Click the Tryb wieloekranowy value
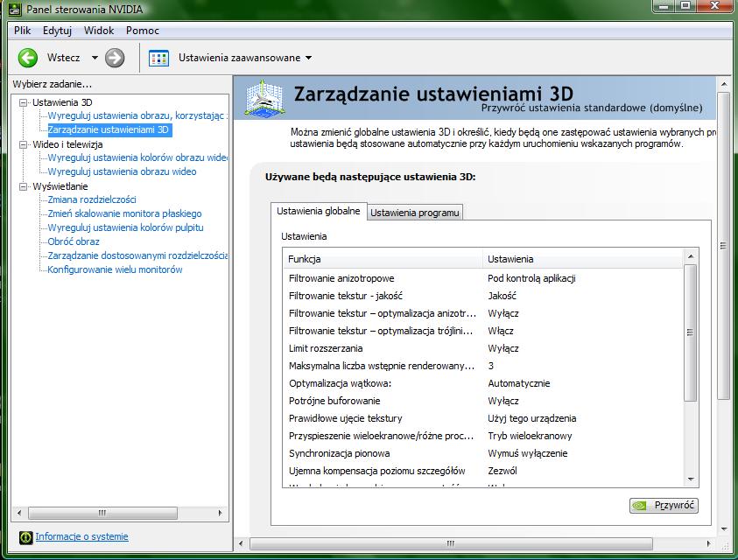Image resolution: width=738 pixels, height=560 pixels. [x=530, y=436]
